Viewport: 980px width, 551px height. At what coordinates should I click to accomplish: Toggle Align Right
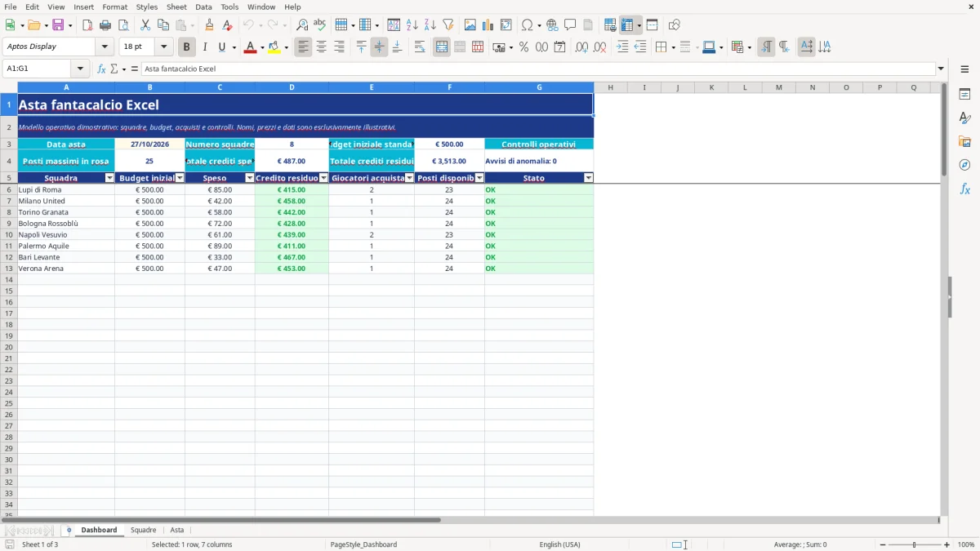(340, 47)
